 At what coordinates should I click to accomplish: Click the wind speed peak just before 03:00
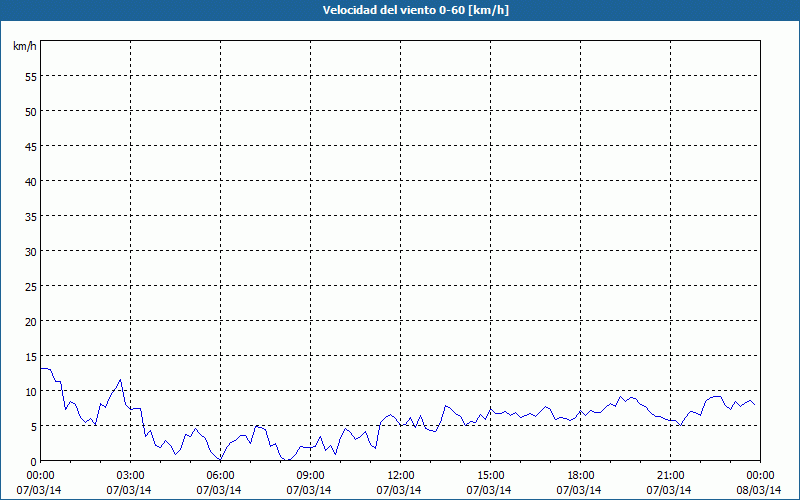(x=120, y=380)
